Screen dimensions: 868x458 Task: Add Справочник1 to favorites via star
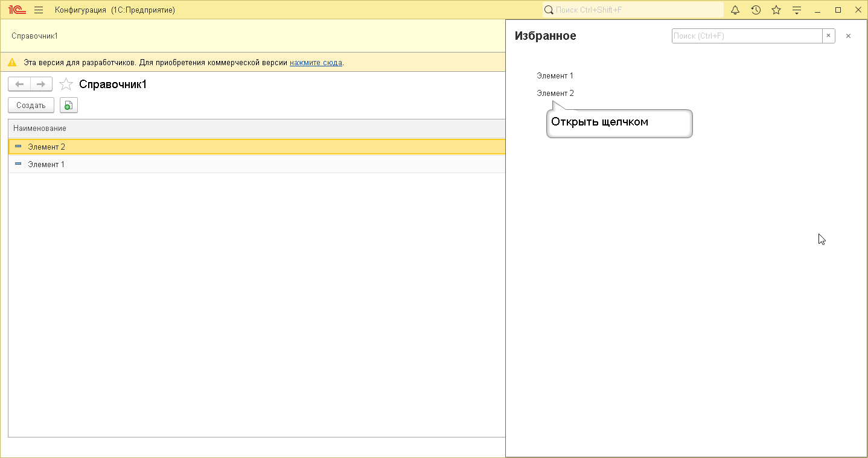click(x=66, y=84)
